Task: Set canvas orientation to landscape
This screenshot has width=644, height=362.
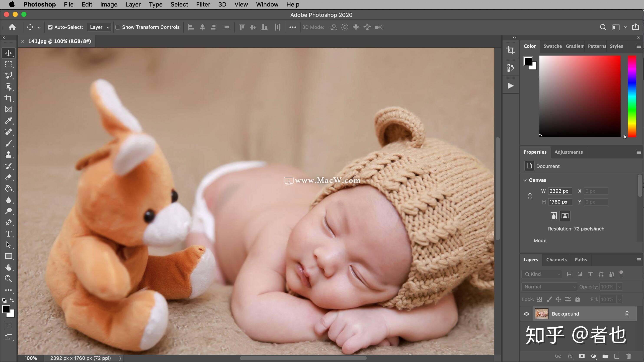Action: click(x=565, y=216)
